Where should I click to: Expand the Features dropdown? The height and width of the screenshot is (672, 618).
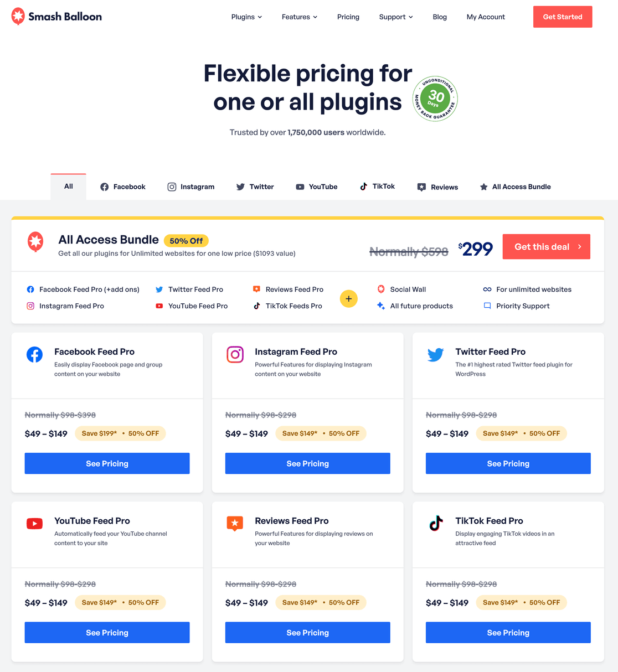(x=299, y=17)
